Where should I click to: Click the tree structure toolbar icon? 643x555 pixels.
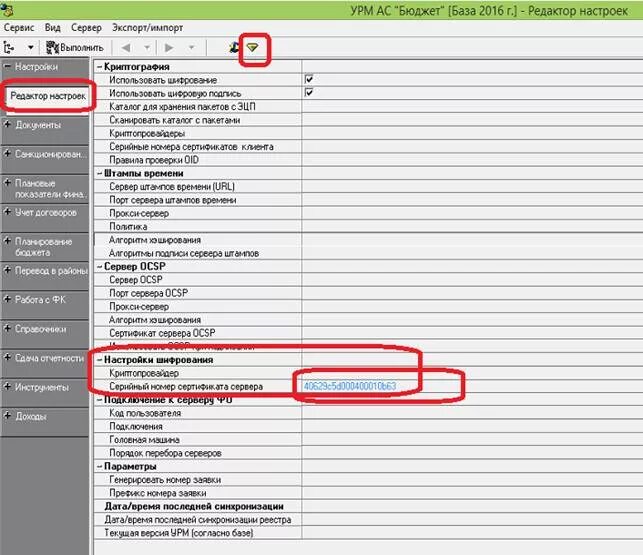click(9, 48)
